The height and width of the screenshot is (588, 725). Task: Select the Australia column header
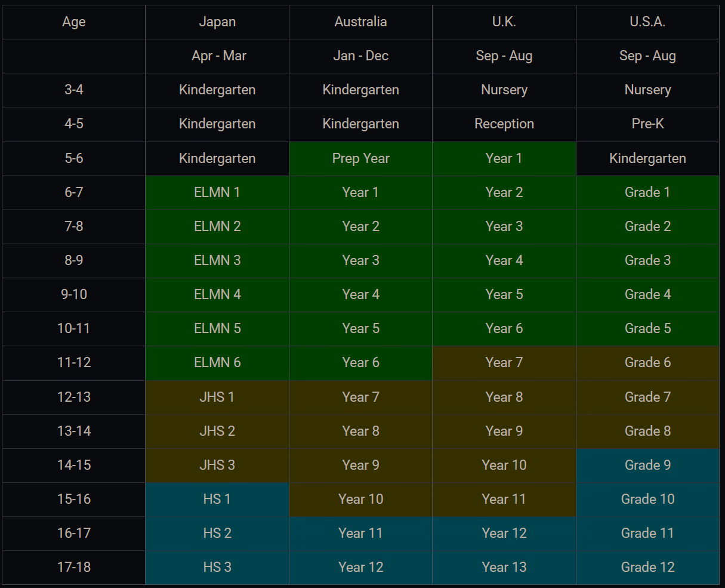360,22
